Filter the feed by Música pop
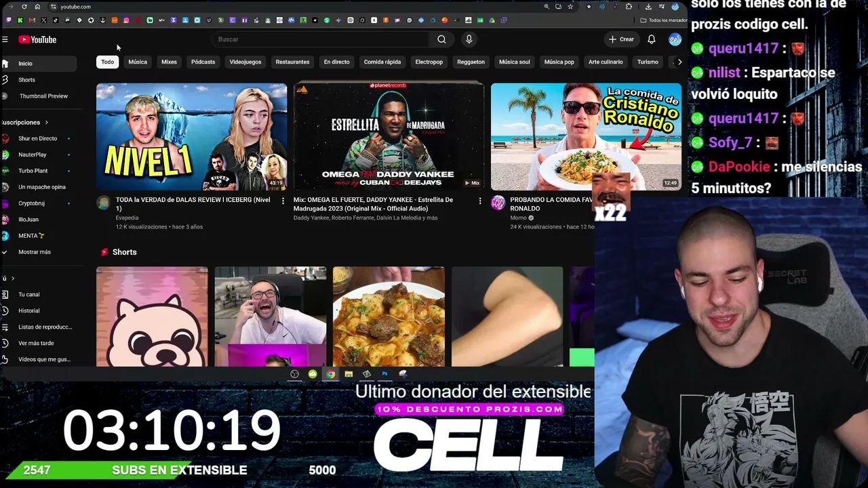 pos(559,62)
